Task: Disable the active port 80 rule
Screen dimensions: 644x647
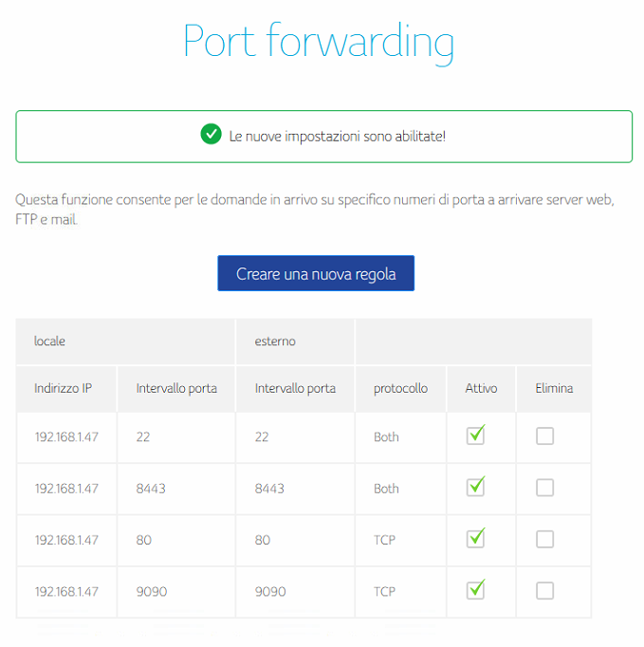Action: point(476,538)
